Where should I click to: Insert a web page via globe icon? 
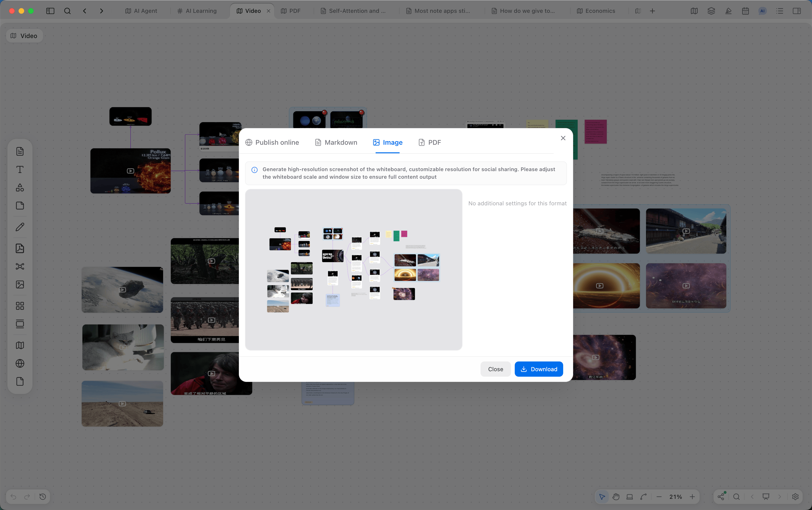(x=20, y=363)
